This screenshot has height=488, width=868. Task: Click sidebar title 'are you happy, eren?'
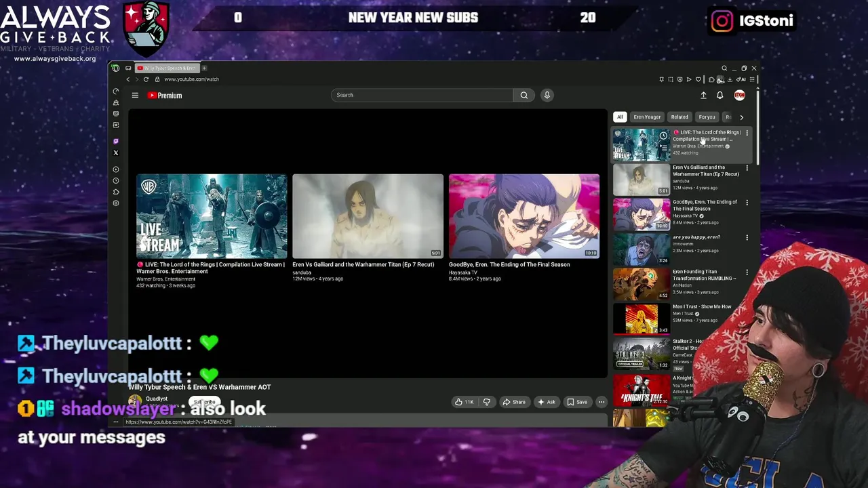coord(696,237)
